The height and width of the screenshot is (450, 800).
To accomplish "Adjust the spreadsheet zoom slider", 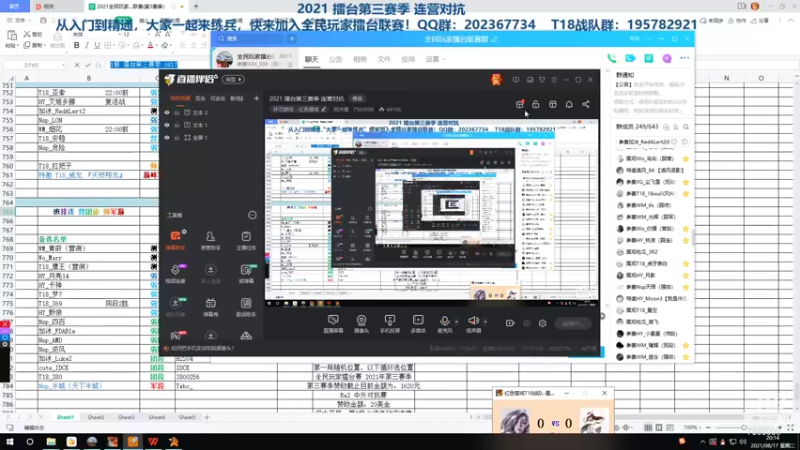I will (743, 428).
